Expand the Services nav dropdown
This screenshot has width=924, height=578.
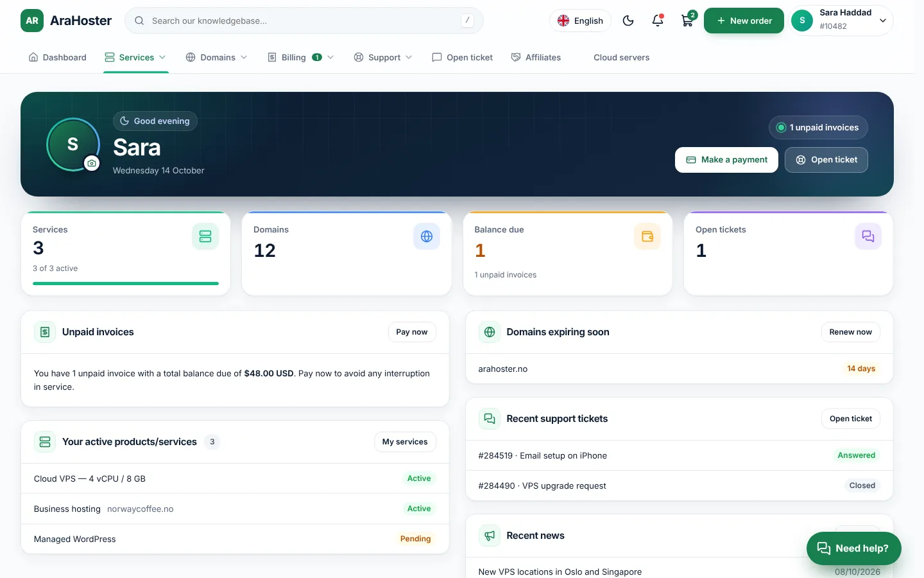point(135,57)
